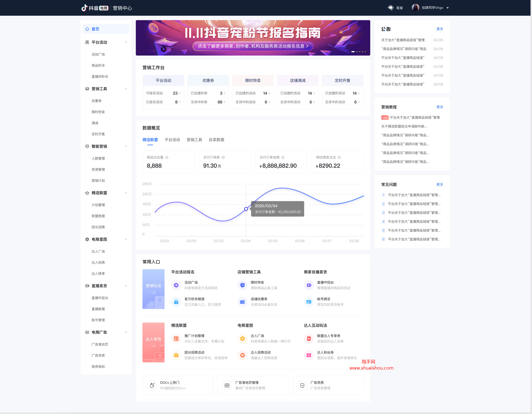
Task: Open the banner link 点击了解更多商家活动报名信息
Action: pyautogui.click(x=253, y=46)
